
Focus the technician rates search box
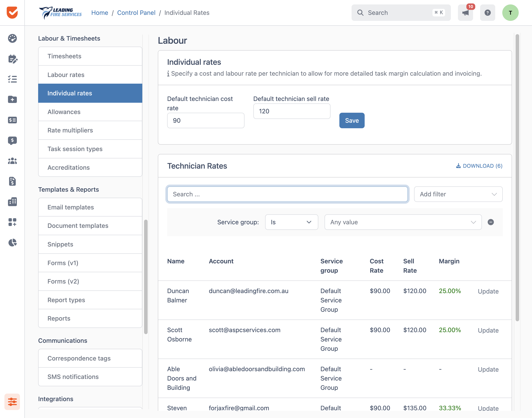(287, 194)
